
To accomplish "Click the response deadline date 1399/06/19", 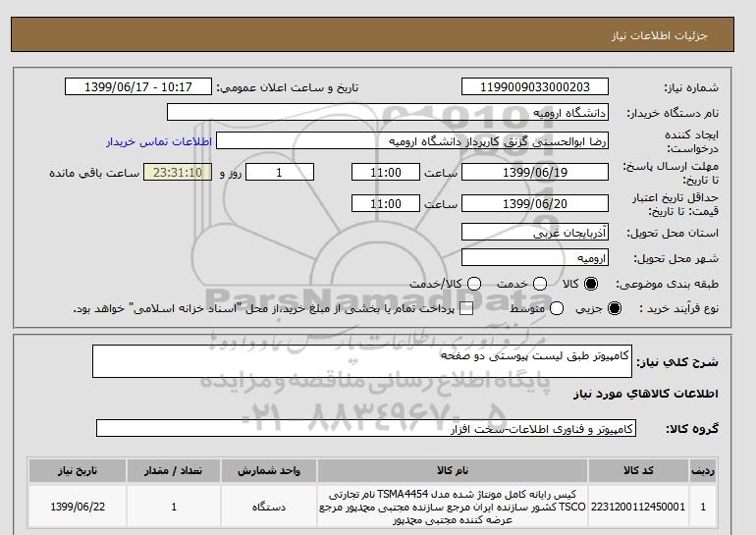I will (x=535, y=172).
